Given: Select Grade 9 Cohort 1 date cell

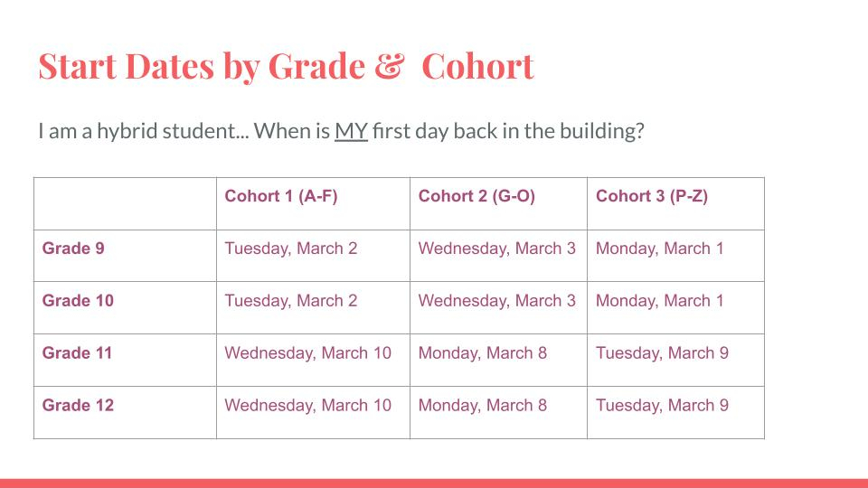Looking at the screenshot, I should (291, 249).
